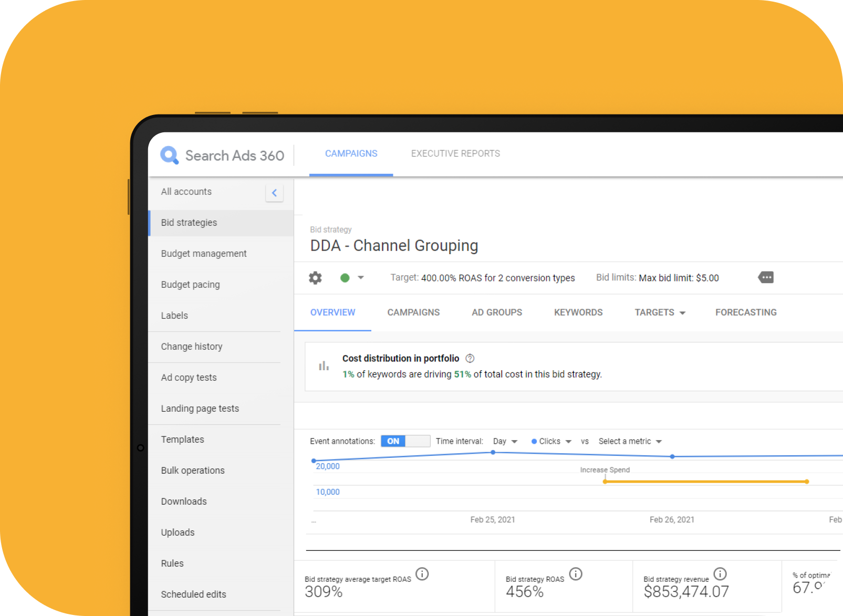
Task: Open Change history in sidebar
Action: pos(192,347)
